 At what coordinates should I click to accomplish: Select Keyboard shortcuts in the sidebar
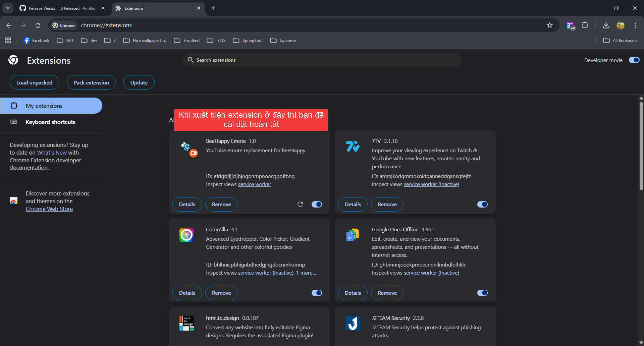click(x=50, y=122)
